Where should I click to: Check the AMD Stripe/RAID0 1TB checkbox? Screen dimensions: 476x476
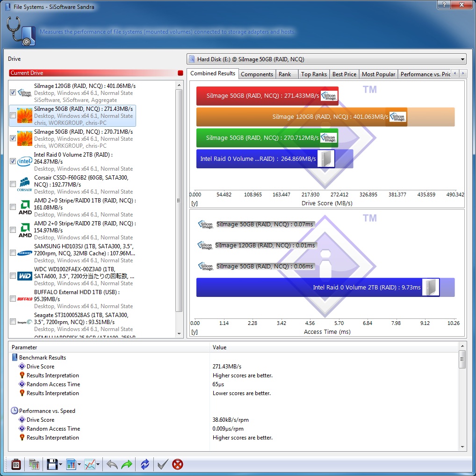coord(13,207)
